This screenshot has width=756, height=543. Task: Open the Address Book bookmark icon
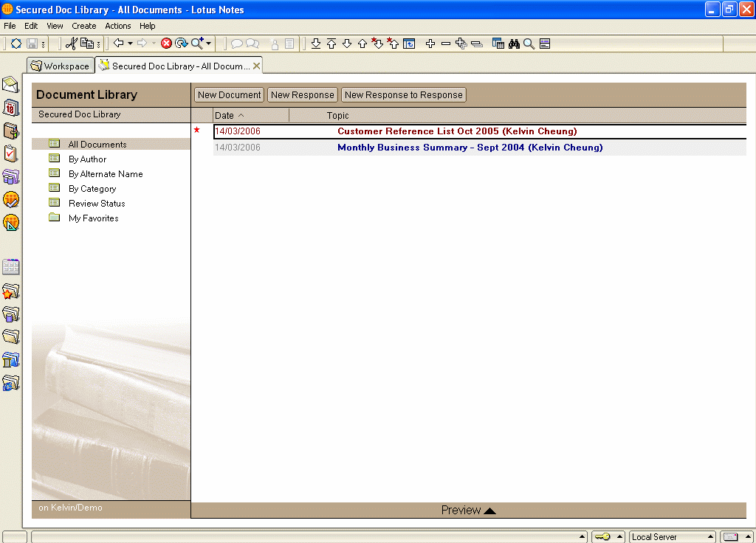point(10,131)
